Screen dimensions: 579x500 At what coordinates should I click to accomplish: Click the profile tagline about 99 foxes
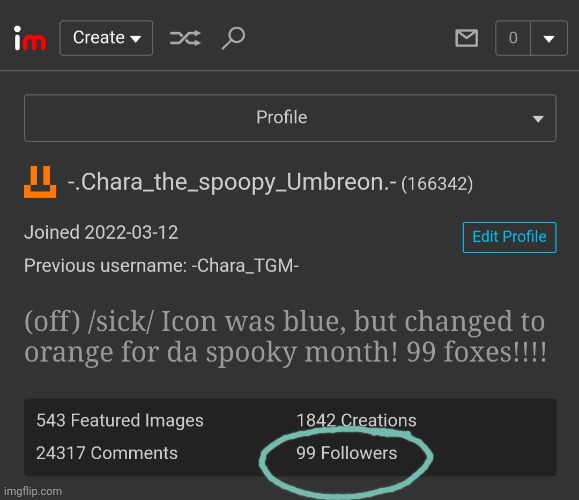click(x=285, y=337)
